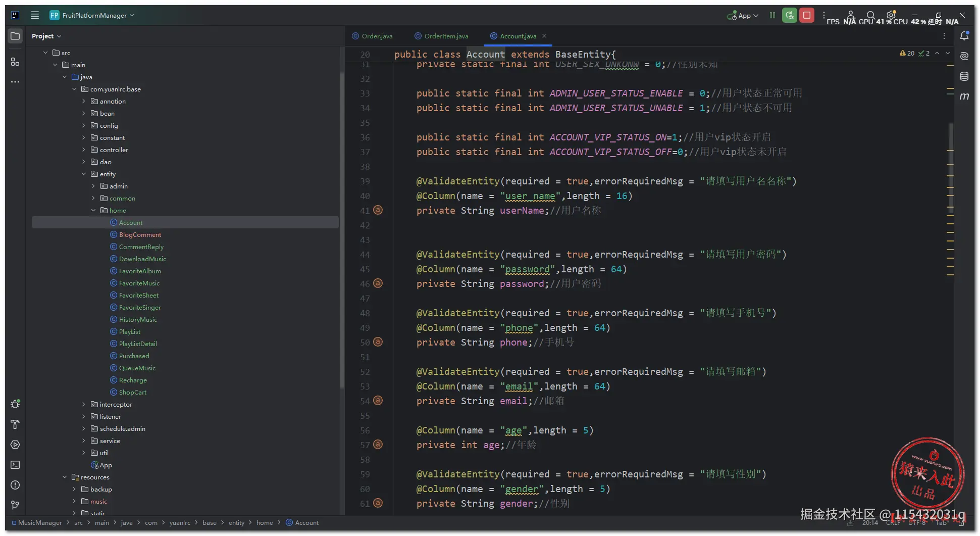Jump to next highlighted problem
980x536 pixels.
point(948,53)
